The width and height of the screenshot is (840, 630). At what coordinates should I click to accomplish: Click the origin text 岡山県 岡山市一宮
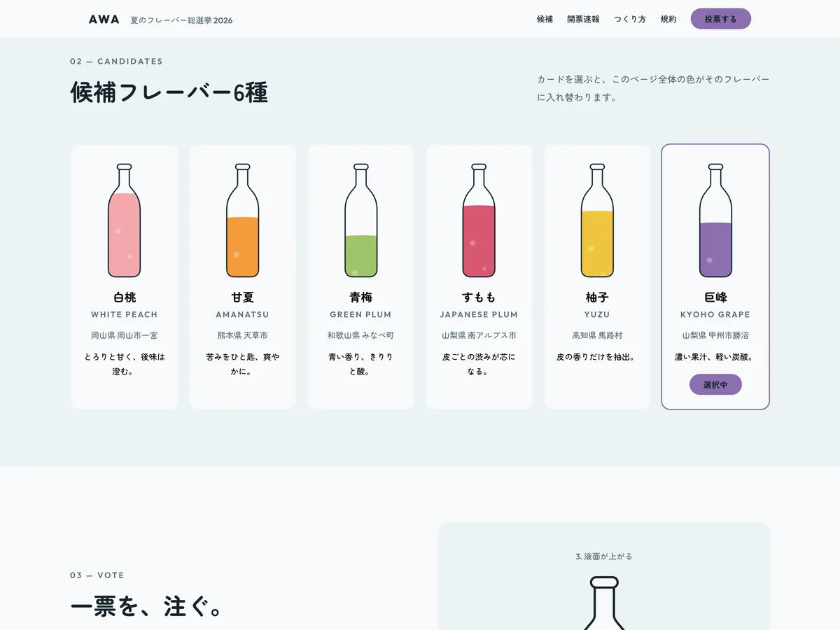coord(125,335)
